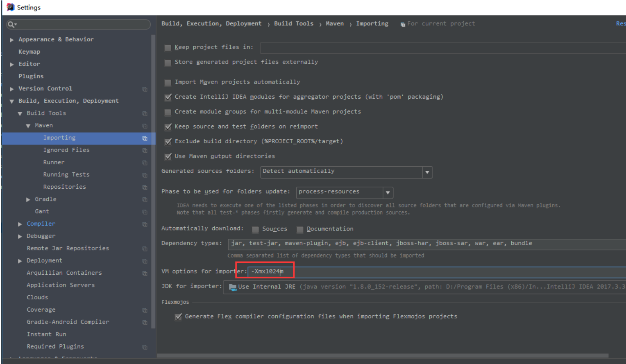The height and width of the screenshot is (364, 626).
Task: Click the Dependency types text field
Action: [x=427, y=244]
